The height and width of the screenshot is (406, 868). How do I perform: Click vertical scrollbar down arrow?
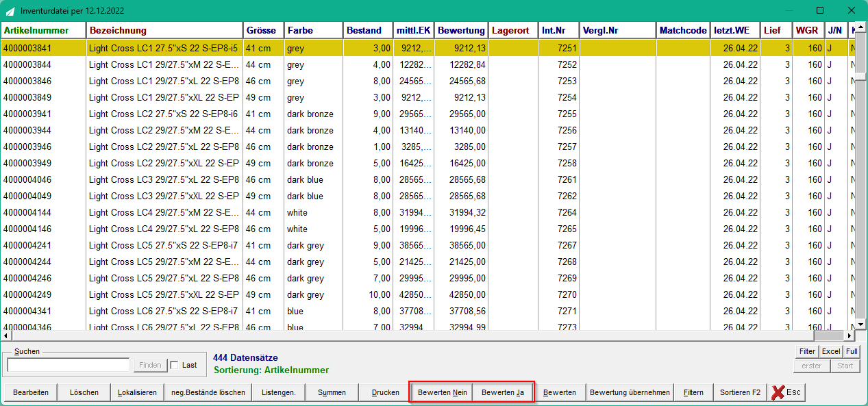(861, 325)
